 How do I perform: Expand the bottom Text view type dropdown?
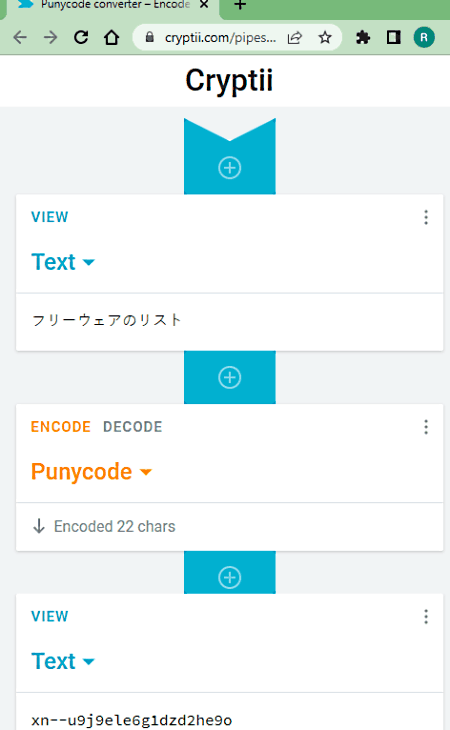click(63, 661)
